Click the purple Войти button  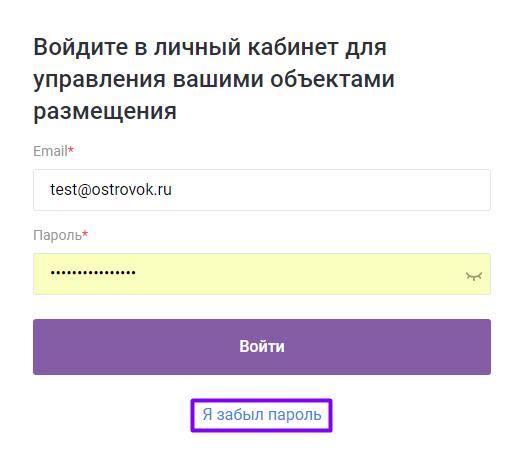[x=262, y=347]
